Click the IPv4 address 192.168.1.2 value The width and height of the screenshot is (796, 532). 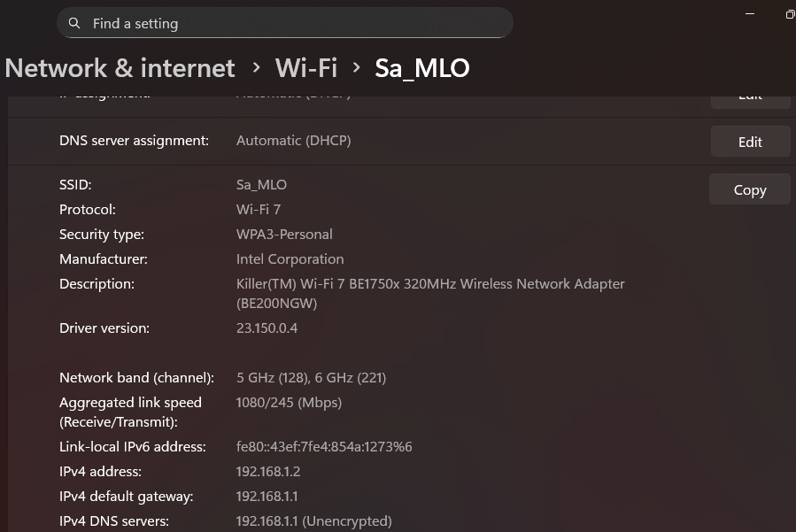[268, 472]
